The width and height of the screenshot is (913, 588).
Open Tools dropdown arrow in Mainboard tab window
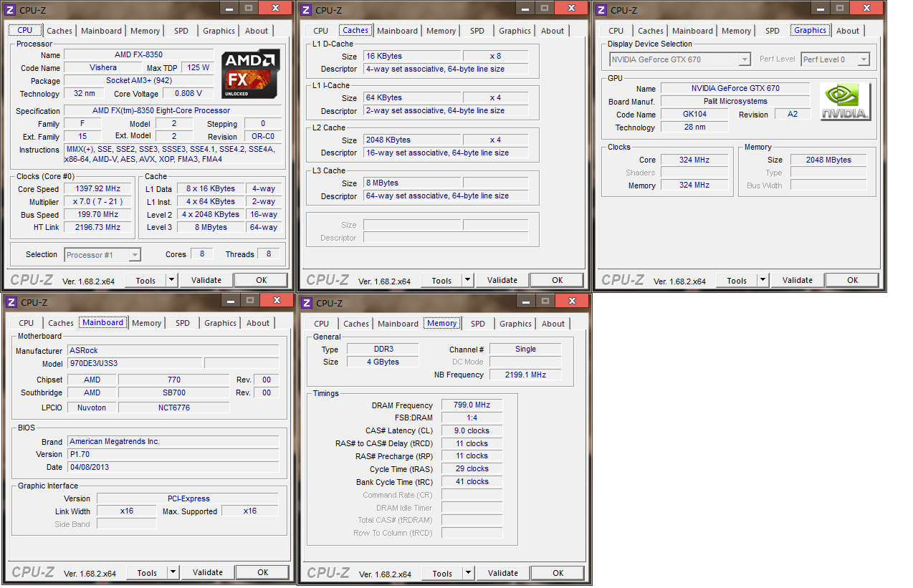[x=173, y=572]
